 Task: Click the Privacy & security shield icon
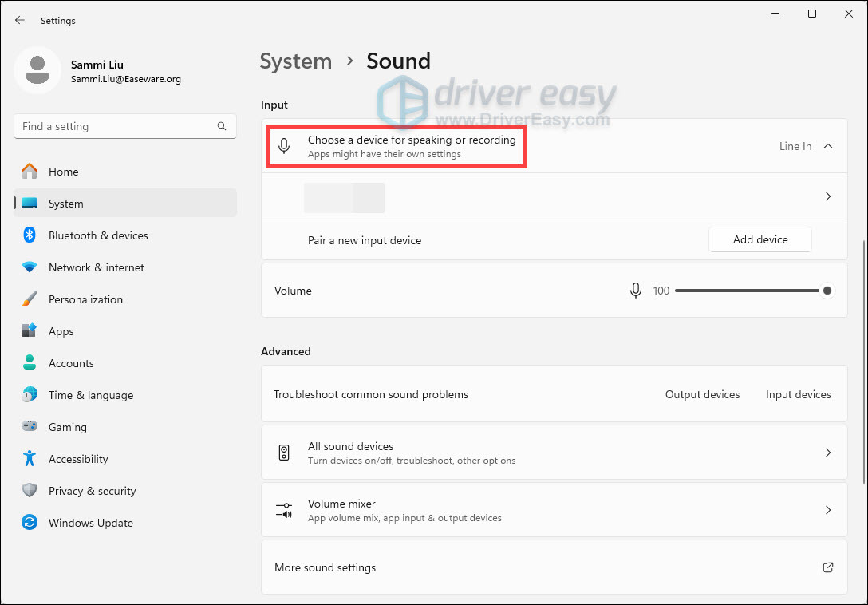point(30,490)
